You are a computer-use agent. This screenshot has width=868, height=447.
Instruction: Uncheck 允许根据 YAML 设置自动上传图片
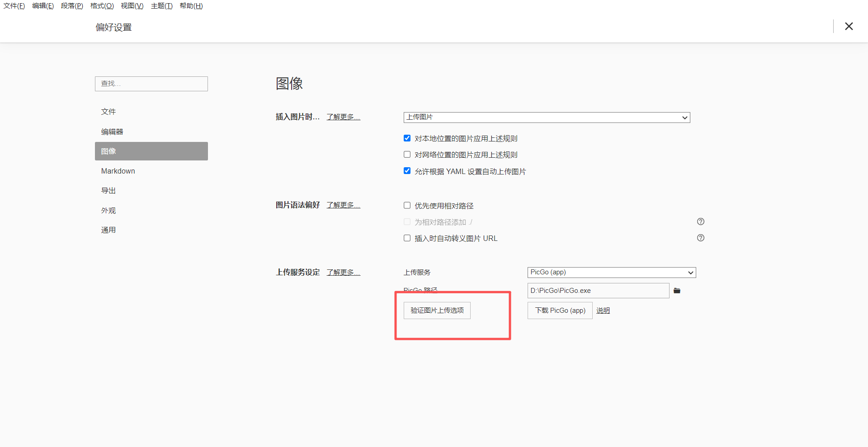(407, 171)
